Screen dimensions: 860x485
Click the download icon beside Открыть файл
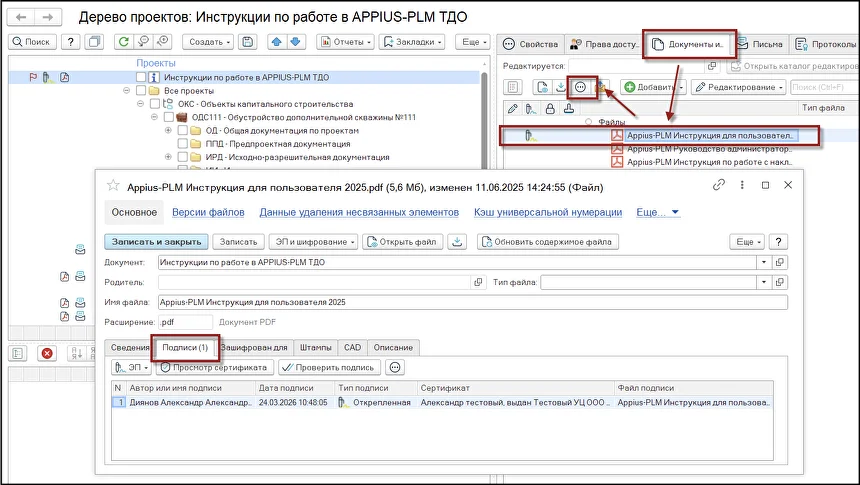pos(457,242)
